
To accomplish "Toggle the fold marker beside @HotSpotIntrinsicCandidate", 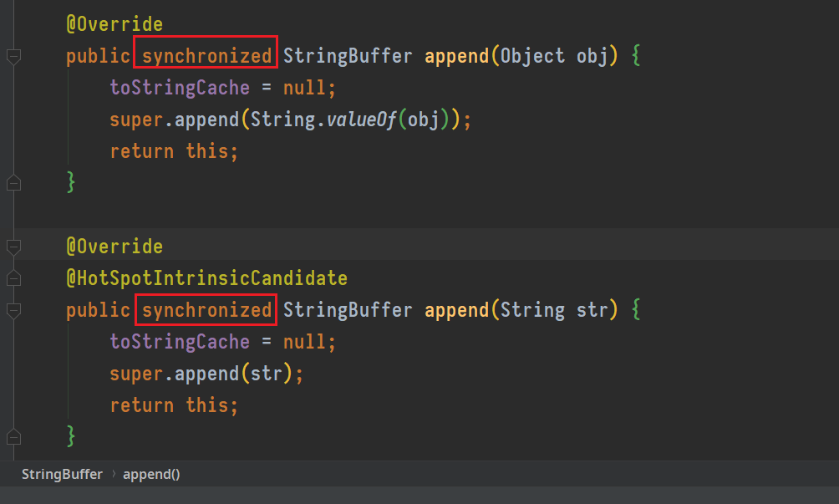I will click(14, 278).
